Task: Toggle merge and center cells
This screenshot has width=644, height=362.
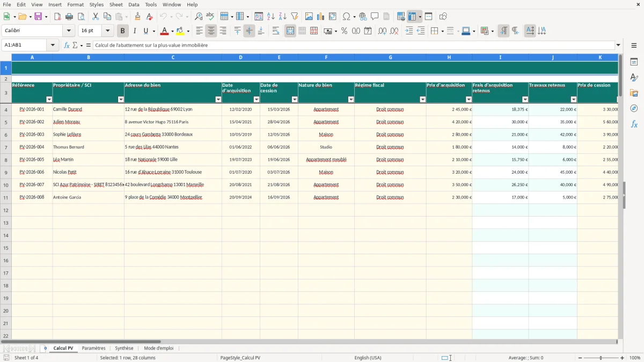Action: pyautogui.click(x=290, y=31)
